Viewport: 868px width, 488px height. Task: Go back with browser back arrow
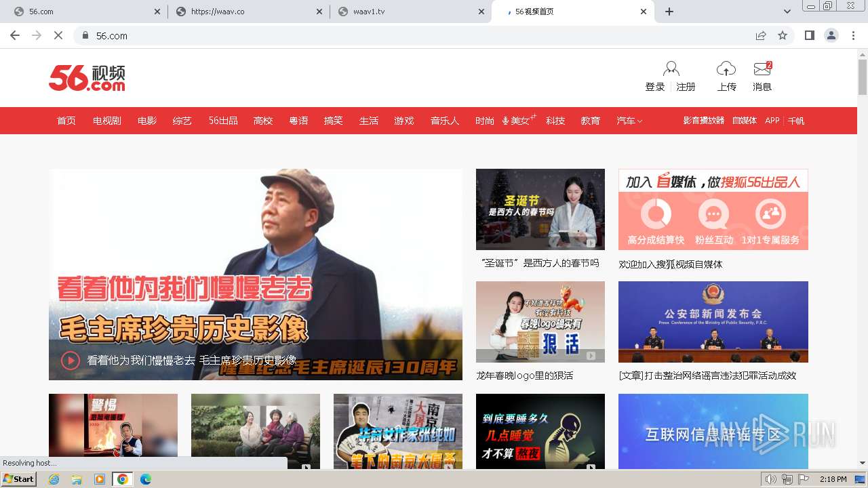tap(15, 35)
